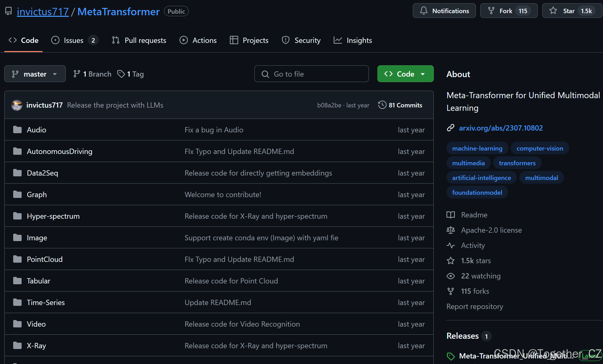The image size is (603, 364).
Task: Click the Notifications bell button
Action: pos(444,11)
